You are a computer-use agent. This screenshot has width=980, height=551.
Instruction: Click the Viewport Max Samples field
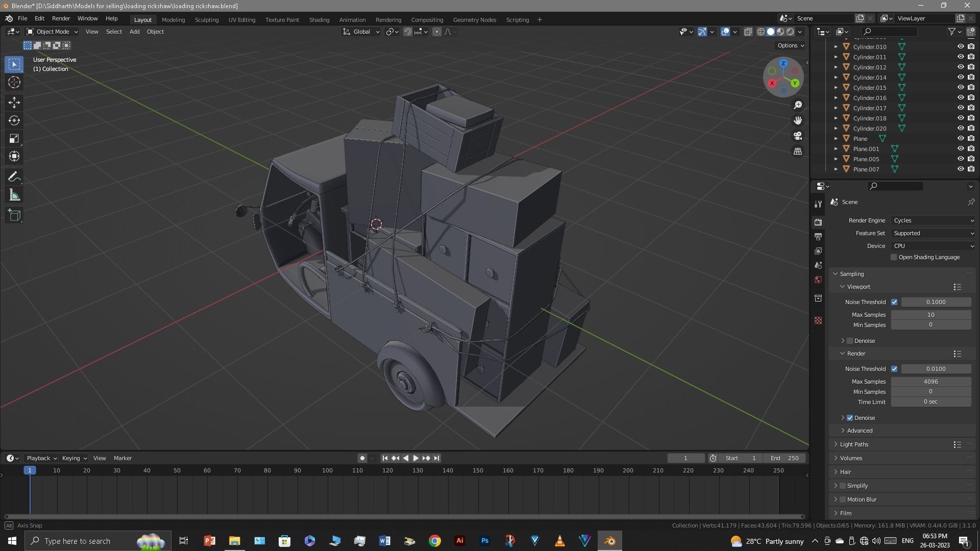coord(930,315)
